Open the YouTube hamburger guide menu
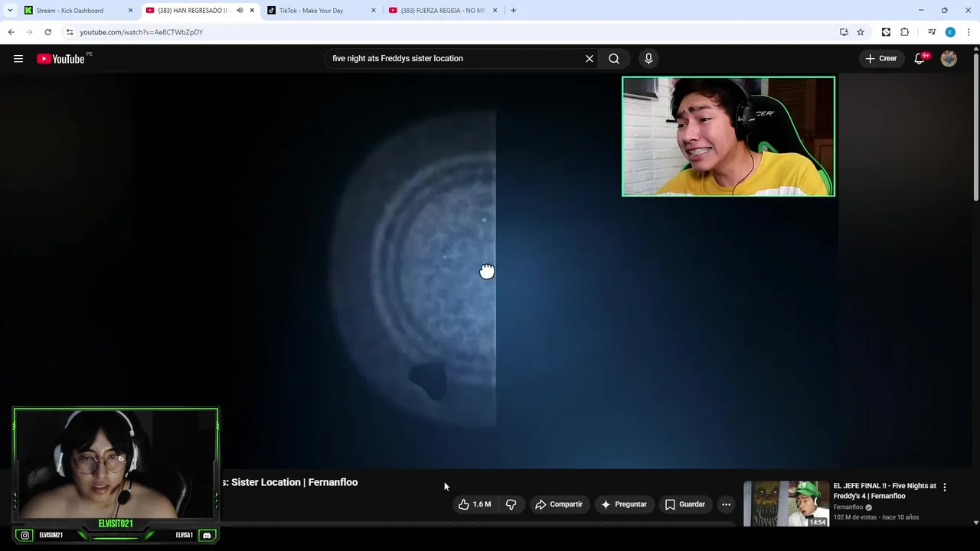 [x=18, y=59]
